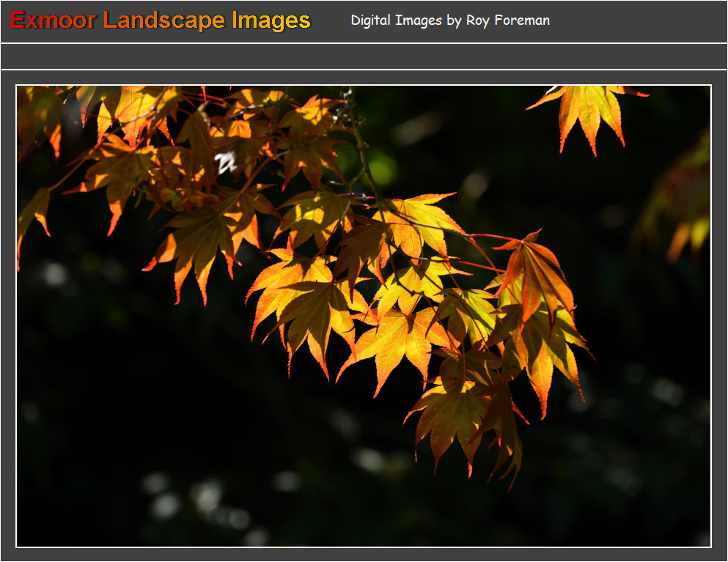Image resolution: width=728 pixels, height=562 pixels.
Task: Click the word 'Images' in the orange heading
Action: [271, 21]
